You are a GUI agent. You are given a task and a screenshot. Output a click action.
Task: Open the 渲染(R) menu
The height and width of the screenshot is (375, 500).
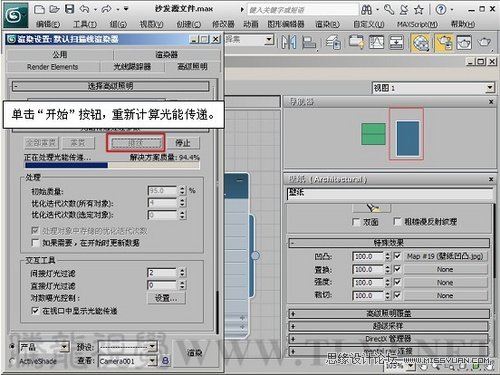coord(327,24)
